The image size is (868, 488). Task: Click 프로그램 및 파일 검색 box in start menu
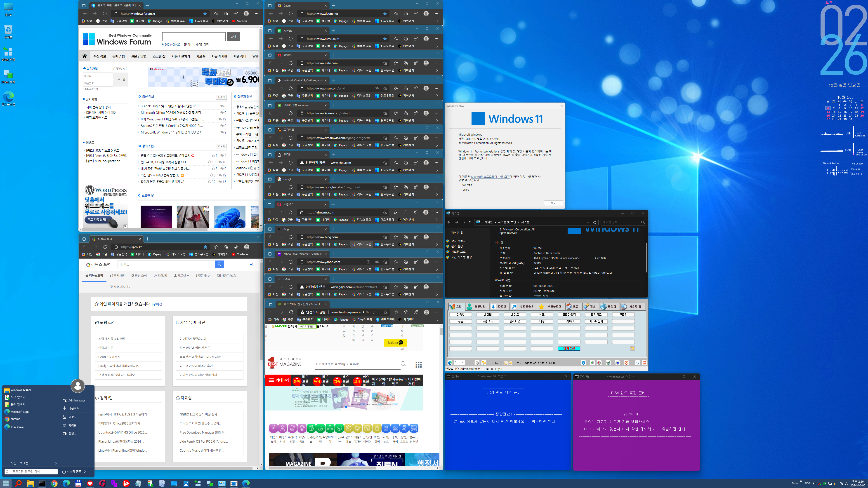coord(31,472)
